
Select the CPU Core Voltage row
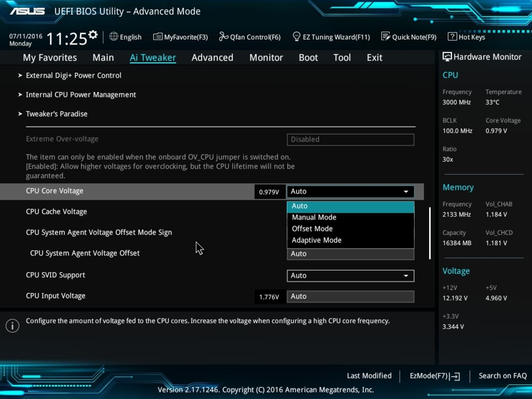click(x=212, y=192)
